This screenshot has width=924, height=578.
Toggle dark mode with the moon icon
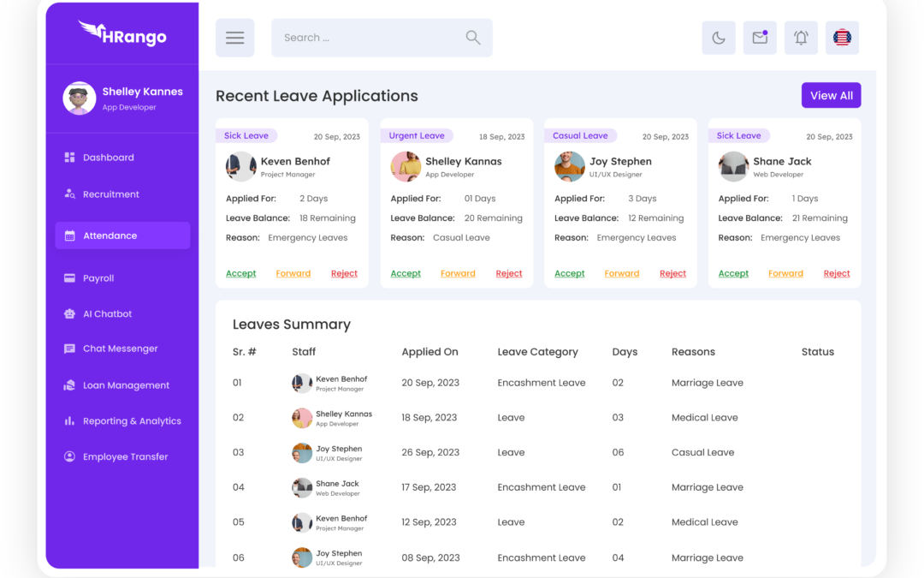[x=719, y=38]
